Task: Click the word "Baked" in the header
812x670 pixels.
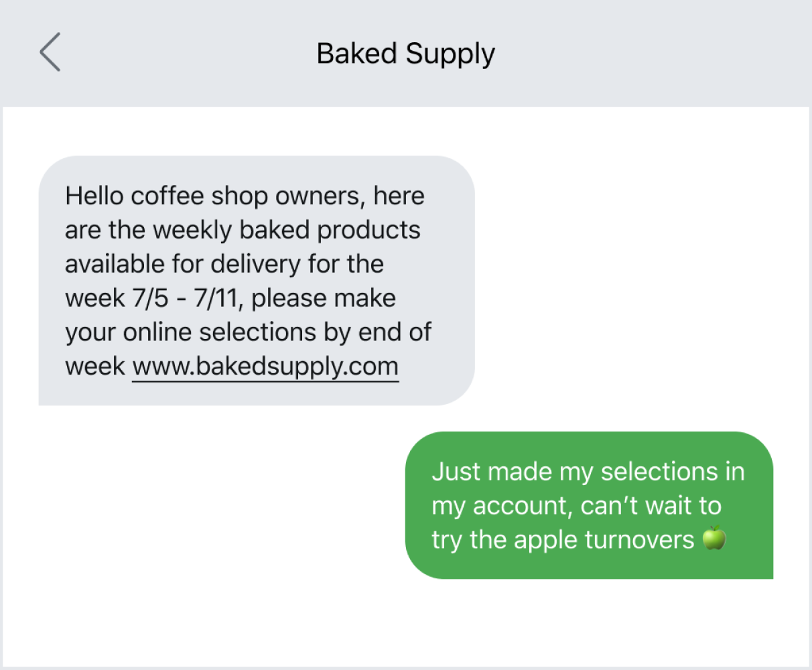Action: [x=356, y=54]
